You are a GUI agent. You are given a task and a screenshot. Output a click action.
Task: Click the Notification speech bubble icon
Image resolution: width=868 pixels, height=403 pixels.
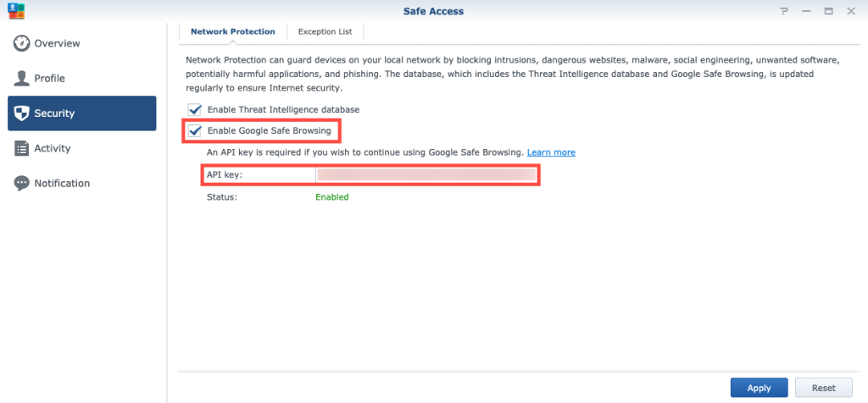coord(21,184)
